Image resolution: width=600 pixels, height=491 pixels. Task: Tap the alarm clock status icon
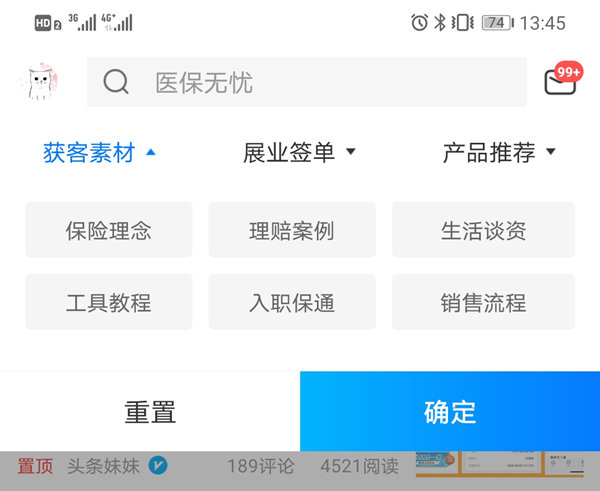(x=419, y=22)
